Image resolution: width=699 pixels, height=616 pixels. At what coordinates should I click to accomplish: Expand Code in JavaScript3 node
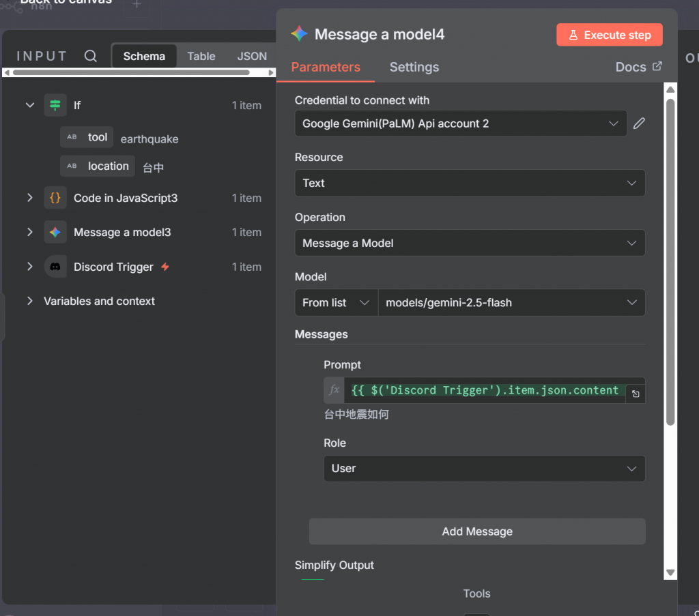(x=30, y=198)
